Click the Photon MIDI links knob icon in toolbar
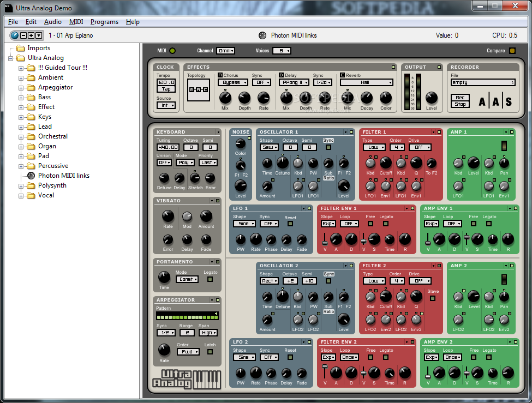Screen dimensions: 532x403 pyautogui.click(x=262, y=35)
